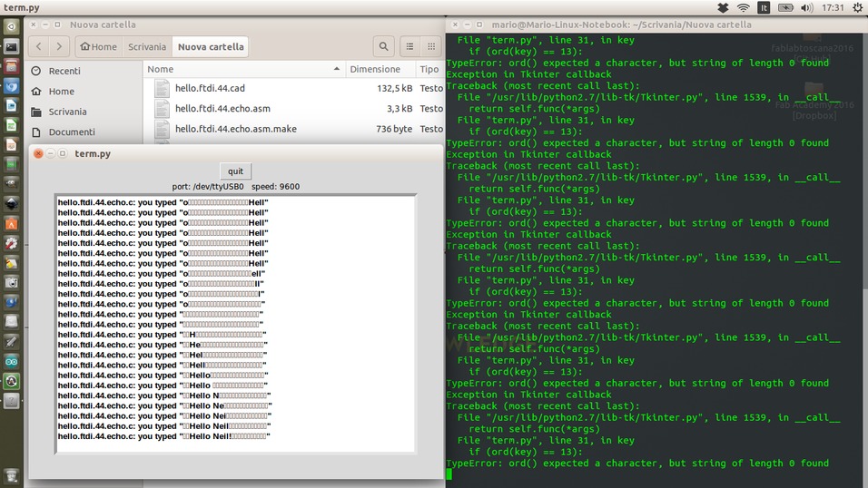Click the hello.ftdi.44.cad file icon
Image resolution: width=868 pixels, height=488 pixels.
tap(161, 88)
